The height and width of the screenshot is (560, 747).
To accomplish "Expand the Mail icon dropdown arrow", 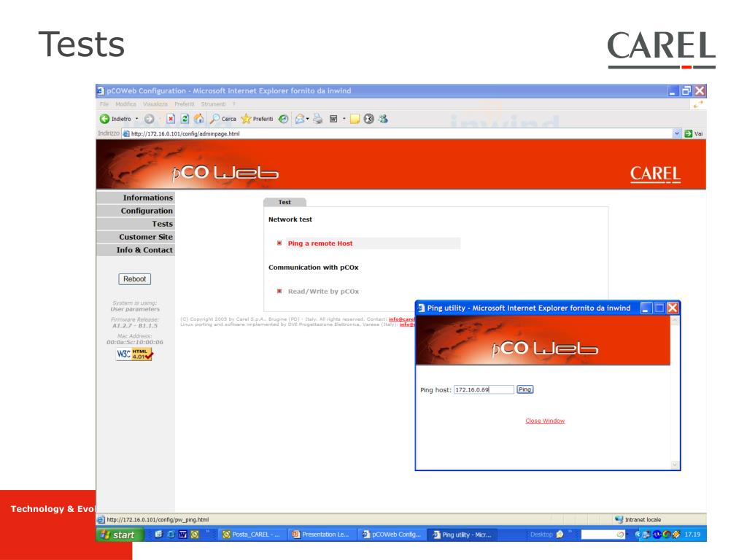I will pyautogui.click(x=308, y=119).
